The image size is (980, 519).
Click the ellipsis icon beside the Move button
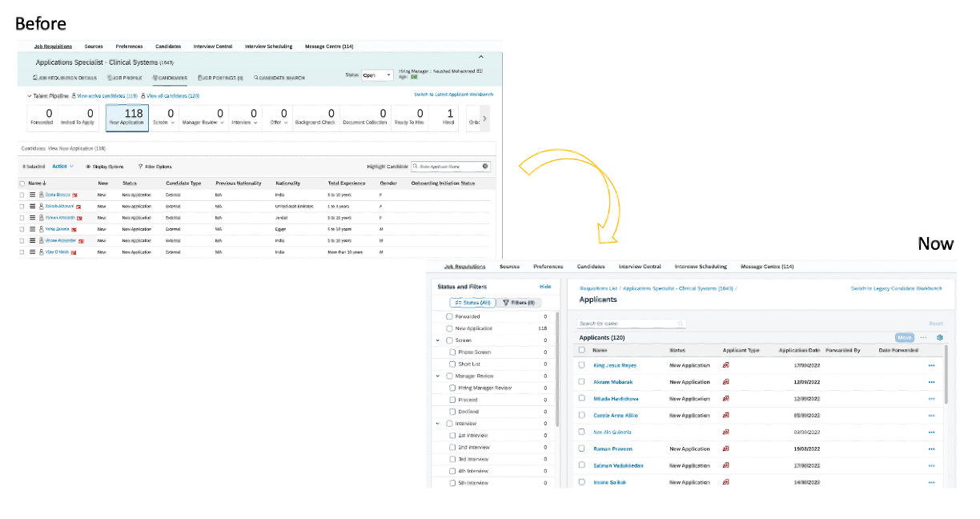[x=923, y=337]
